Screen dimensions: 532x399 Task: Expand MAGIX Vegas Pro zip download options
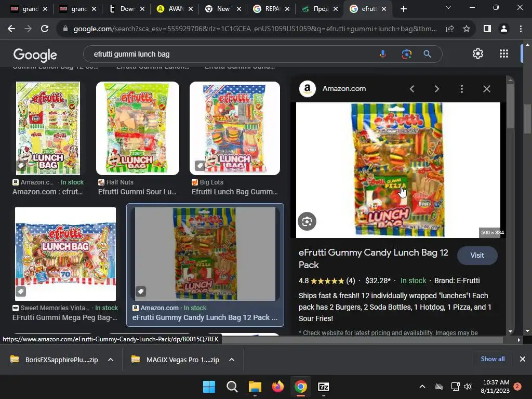point(232,360)
